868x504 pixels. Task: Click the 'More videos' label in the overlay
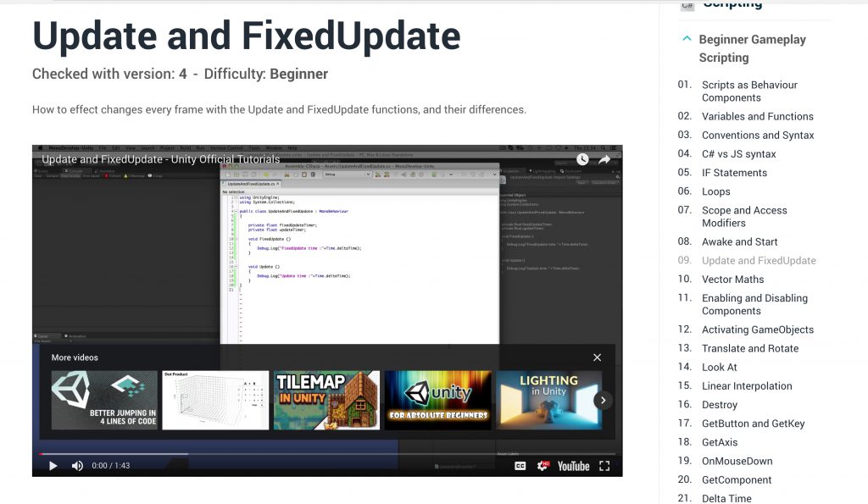pyautogui.click(x=75, y=357)
